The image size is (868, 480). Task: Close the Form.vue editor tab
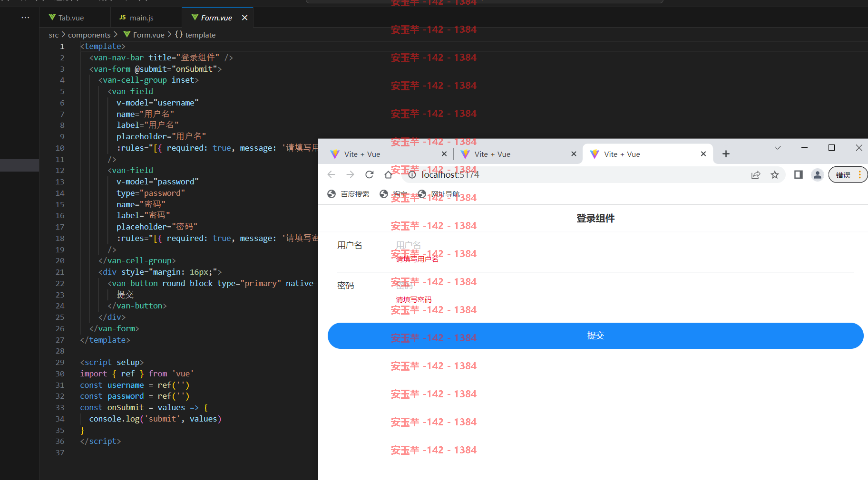tap(244, 18)
